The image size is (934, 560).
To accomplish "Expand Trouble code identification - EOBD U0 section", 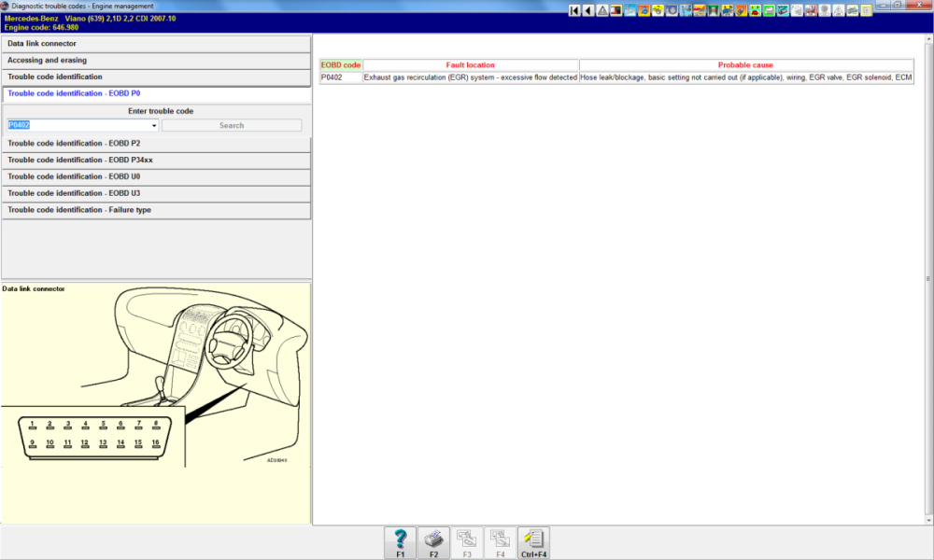I will click(x=156, y=176).
